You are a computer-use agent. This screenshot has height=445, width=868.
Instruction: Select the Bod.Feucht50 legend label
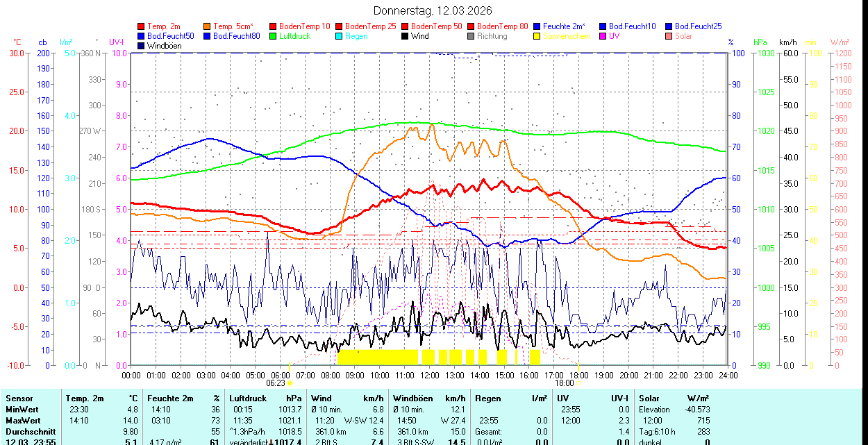coord(171,36)
